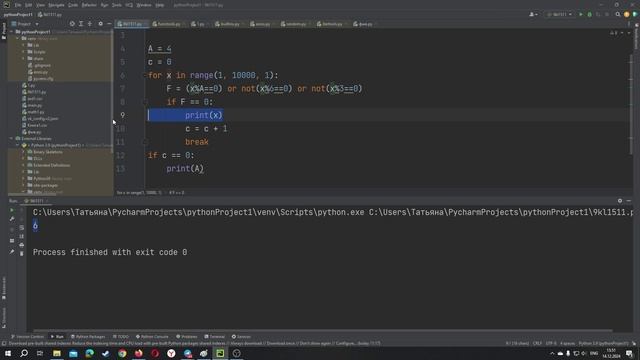The width and height of the screenshot is (640, 360).
Task: Open Python Packages tool window
Action: (x=88, y=337)
